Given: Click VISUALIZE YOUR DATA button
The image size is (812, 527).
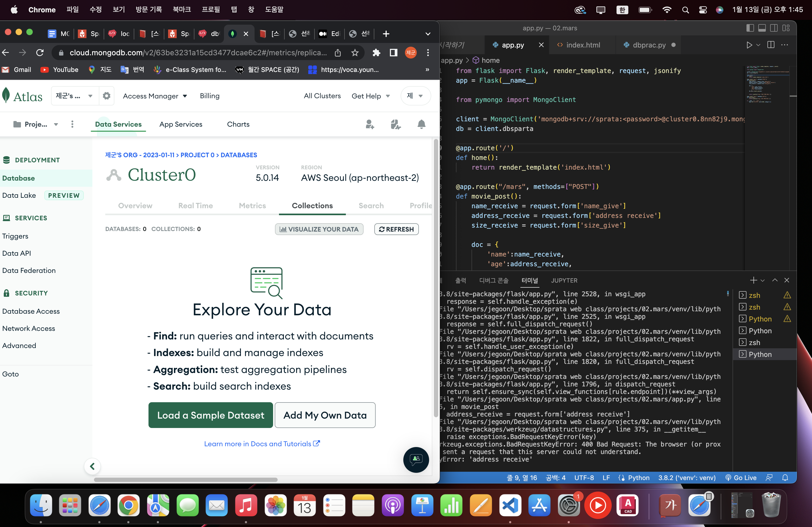Looking at the screenshot, I should [x=319, y=229].
